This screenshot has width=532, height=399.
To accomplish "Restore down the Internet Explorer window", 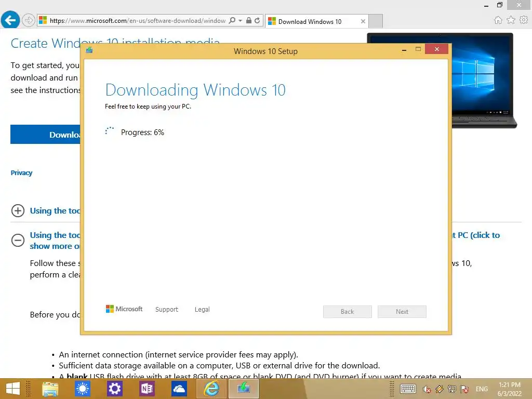I will click(x=499, y=5).
